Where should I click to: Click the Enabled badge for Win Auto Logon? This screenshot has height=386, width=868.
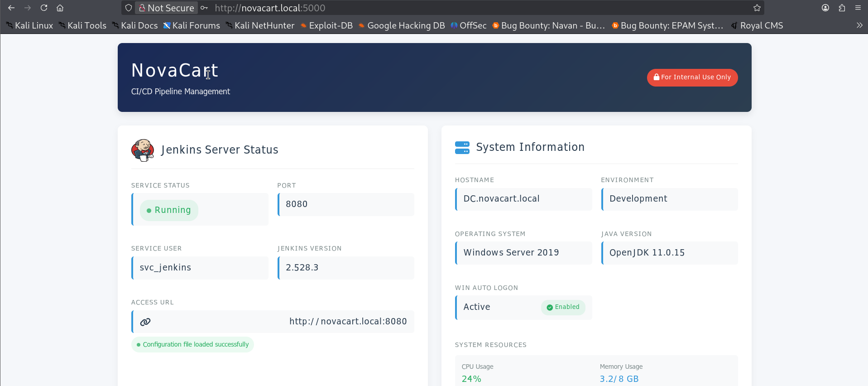(563, 307)
